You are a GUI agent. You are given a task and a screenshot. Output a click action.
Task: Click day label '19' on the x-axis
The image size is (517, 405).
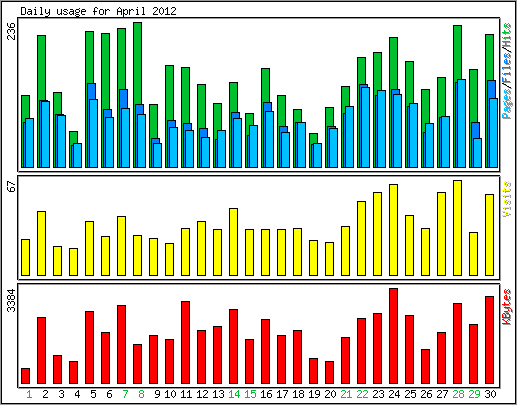[314, 395]
